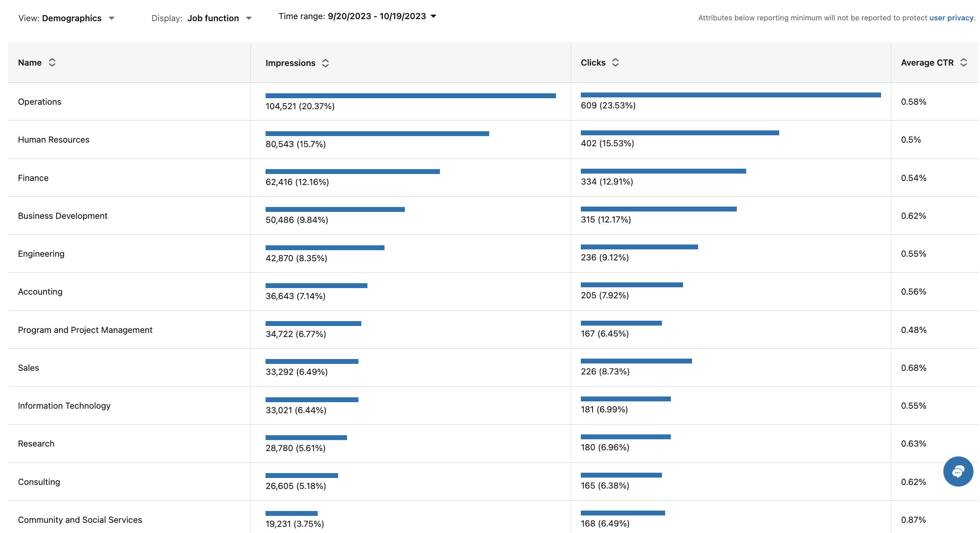Viewport: 980px width, 533px height.
Task: Click the 0.68% CTR for Sales
Action: point(914,368)
